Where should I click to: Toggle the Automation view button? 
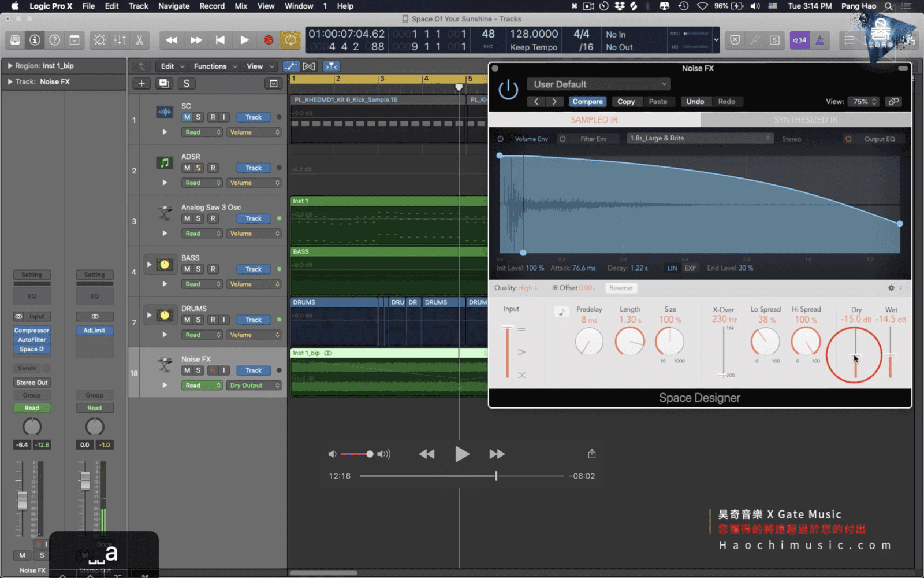[x=291, y=66]
